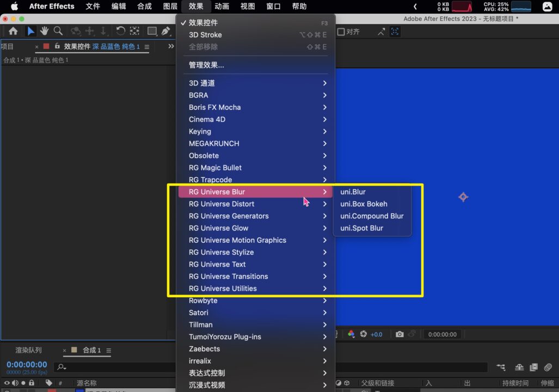This screenshot has width=559, height=392.
Task: Click the Home icon in the toolbar
Action: [13, 32]
